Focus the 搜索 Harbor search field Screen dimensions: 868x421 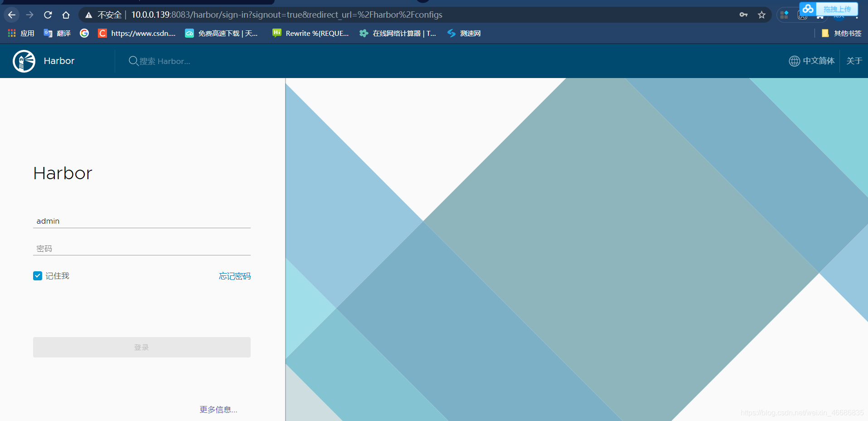(x=165, y=61)
